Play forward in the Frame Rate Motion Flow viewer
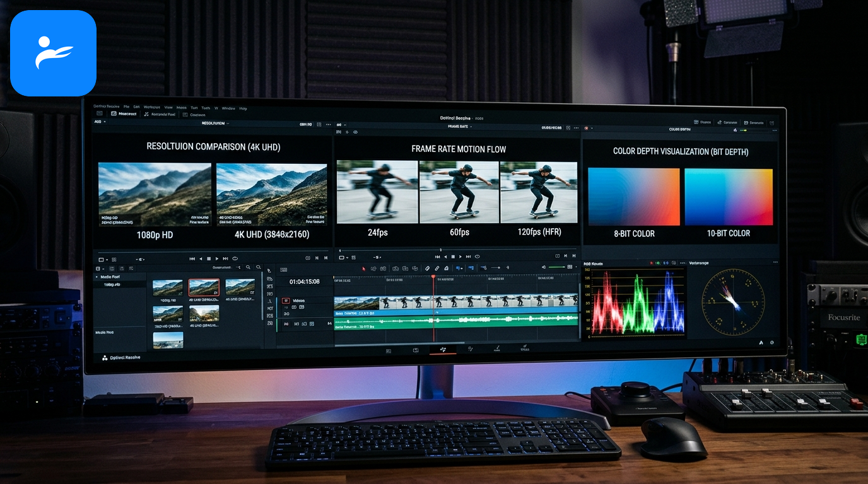The image size is (868, 484). (460, 256)
